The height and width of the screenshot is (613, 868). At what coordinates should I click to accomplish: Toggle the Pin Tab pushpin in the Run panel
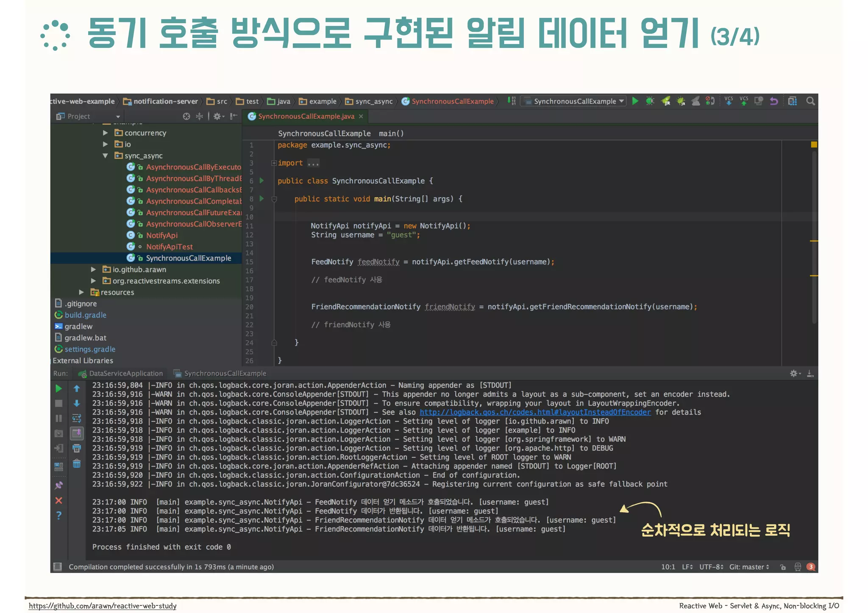point(59,485)
